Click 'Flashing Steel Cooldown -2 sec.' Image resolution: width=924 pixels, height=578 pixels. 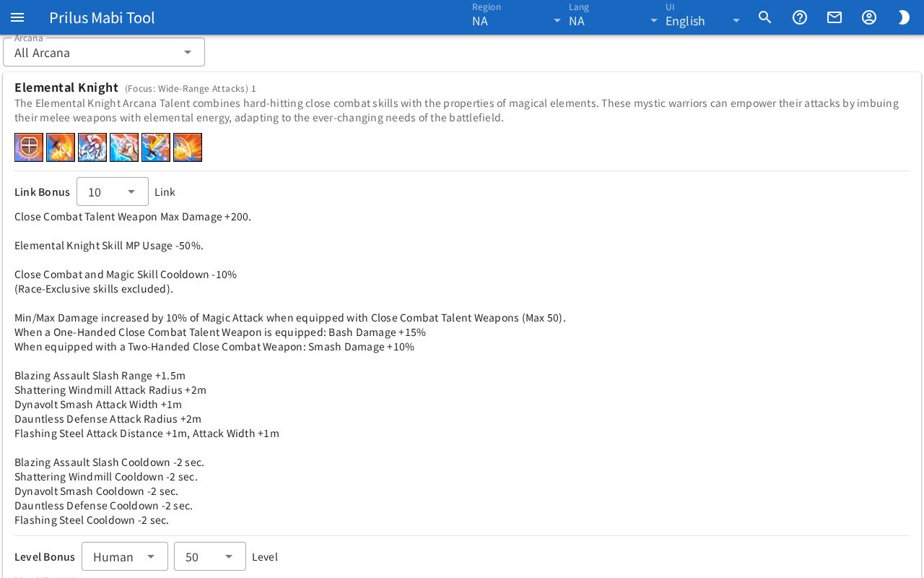pos(92,520)
